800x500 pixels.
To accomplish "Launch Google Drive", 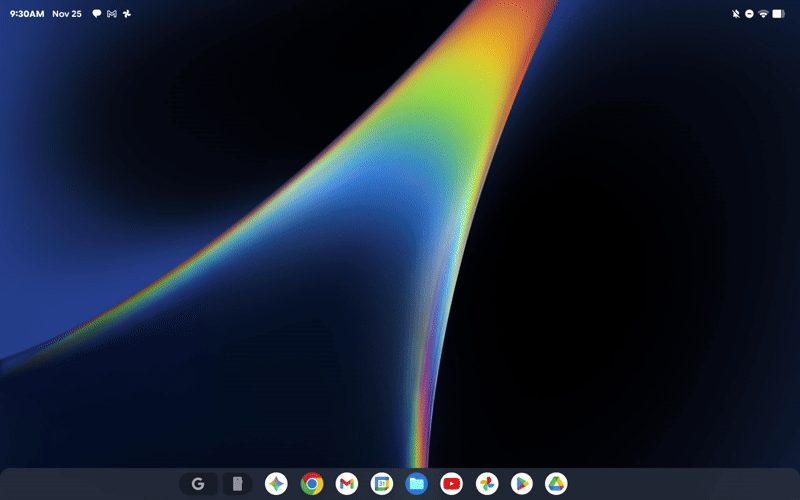I will point(556,484).
